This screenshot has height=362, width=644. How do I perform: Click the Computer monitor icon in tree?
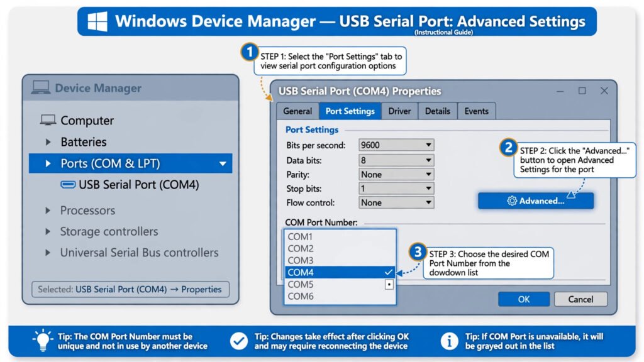click(48, 120)
